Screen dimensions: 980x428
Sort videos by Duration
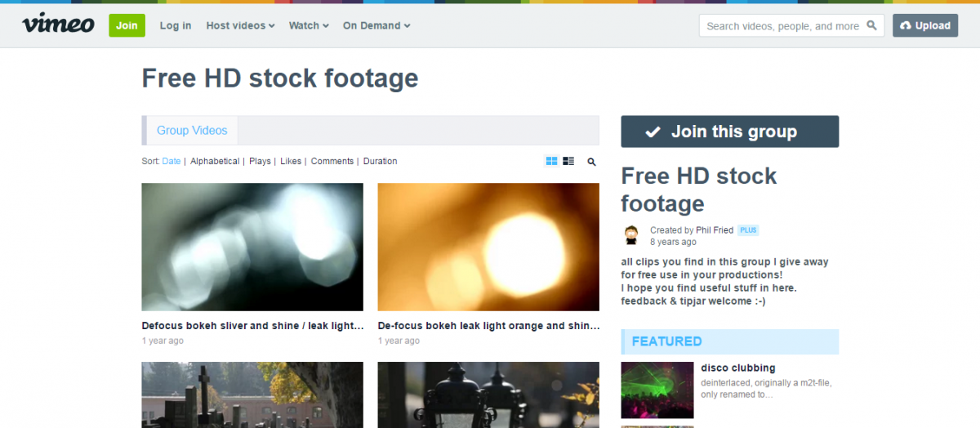(380, 162)
